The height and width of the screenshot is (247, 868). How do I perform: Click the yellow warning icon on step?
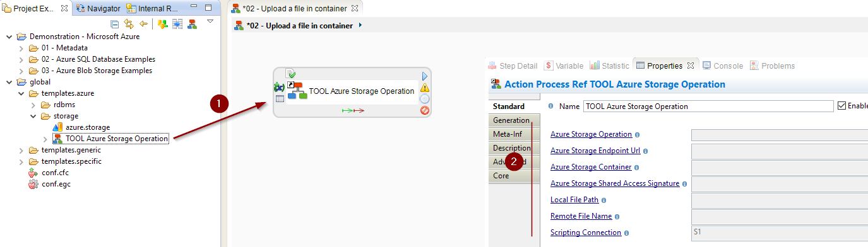click(x=425, y=88)
